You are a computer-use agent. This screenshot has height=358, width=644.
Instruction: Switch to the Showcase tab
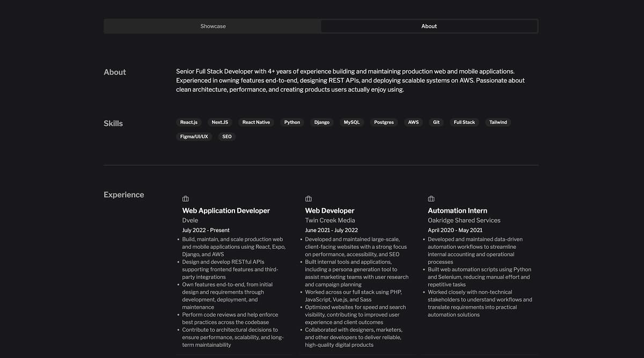(x=213, y=26)
